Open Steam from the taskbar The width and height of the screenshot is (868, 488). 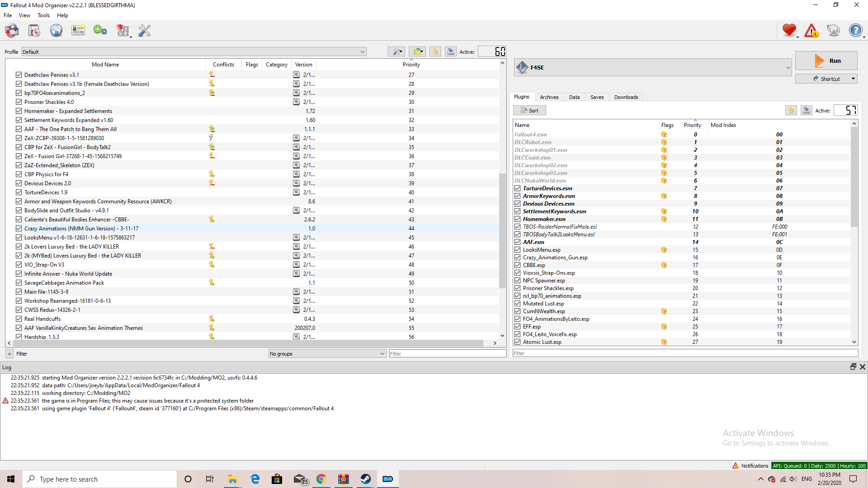tap(366, 479)
